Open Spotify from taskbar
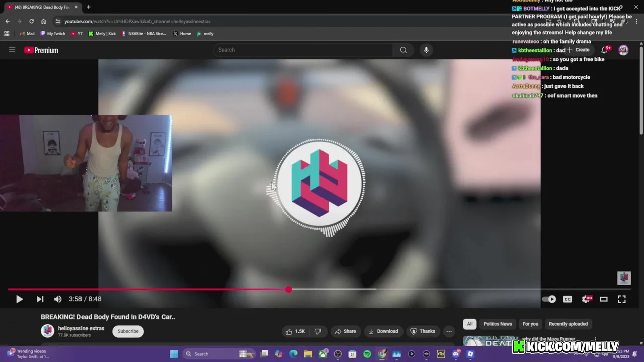The image size is (644, 362). click(x=367, y=354)
